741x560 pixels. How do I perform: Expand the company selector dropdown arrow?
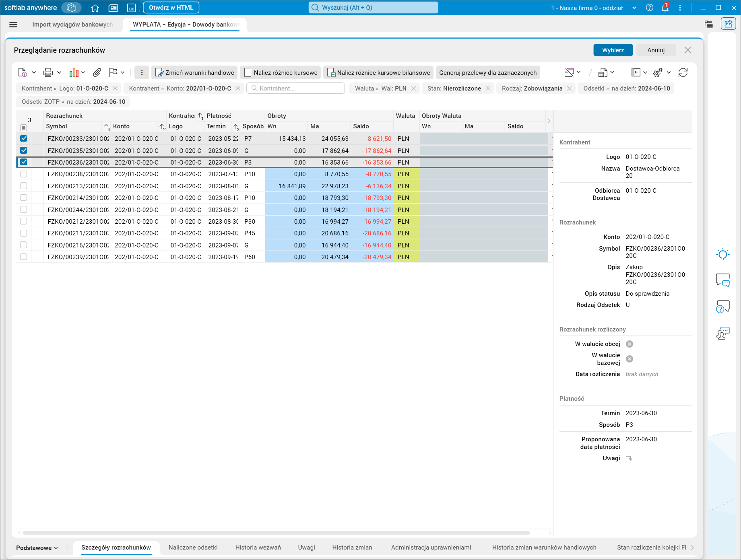[x=634, y=8]
